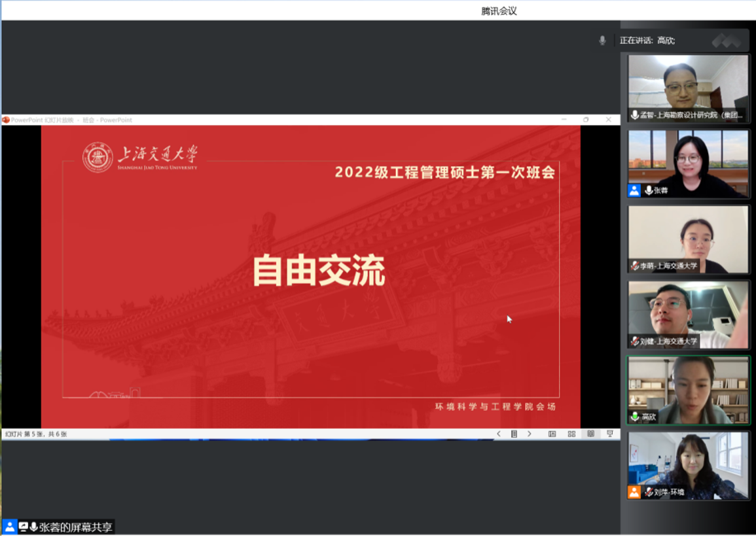Image resolution: width=756 pixels, height=537 pixels.
Task: Toggle the muted mic on 李萌-上海交通大学 tile
Action: [634, 266]
